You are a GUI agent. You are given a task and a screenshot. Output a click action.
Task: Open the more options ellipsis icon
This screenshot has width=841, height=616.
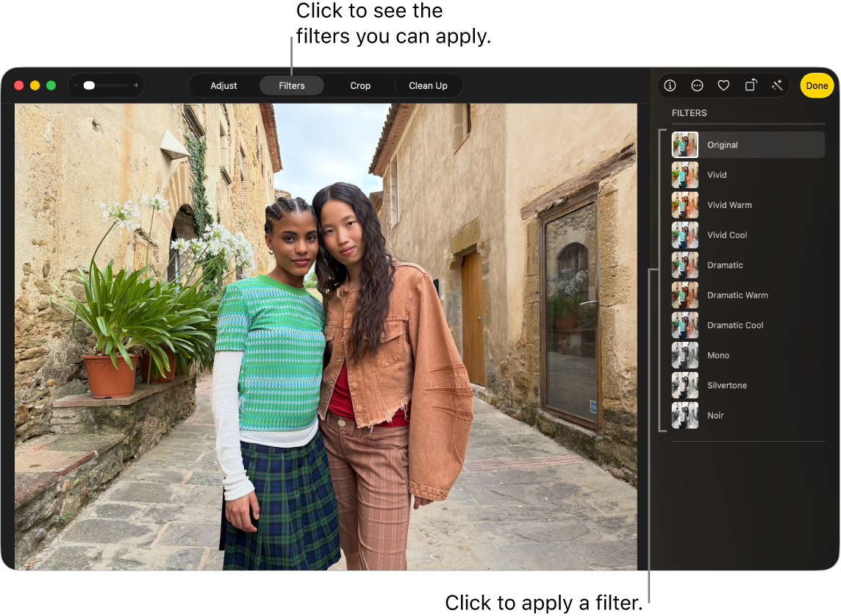(x=697, y=85)
